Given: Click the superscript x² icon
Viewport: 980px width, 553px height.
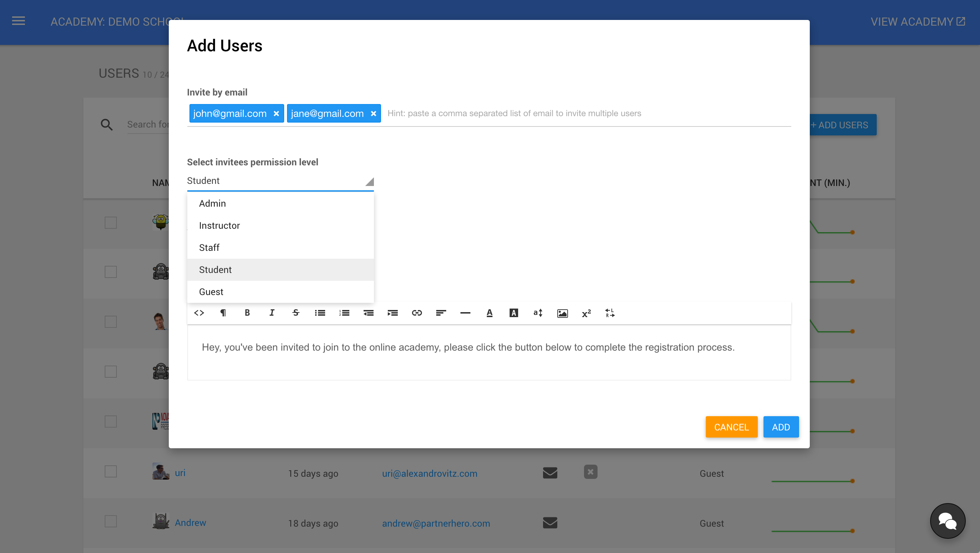Looking at the screenshot, I should [x=586, y=313].
